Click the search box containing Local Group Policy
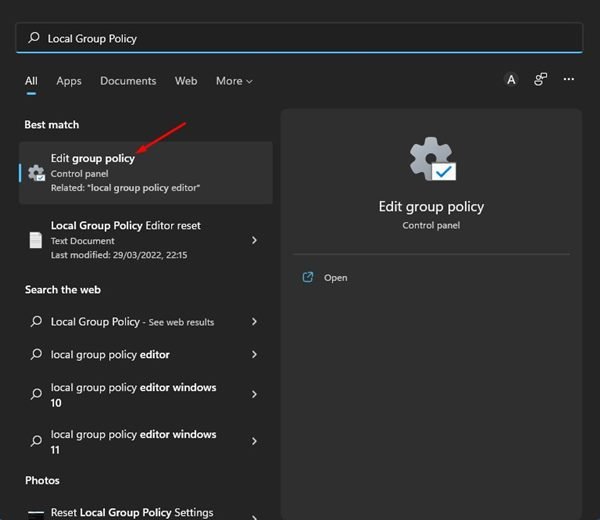 tap(299, 38)
